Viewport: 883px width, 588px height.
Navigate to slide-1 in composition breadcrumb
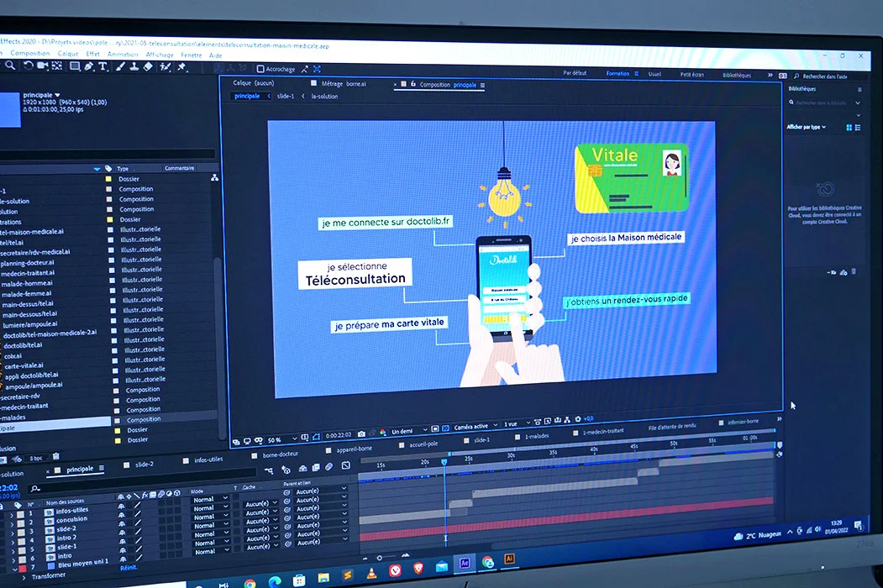coord(285,97)
